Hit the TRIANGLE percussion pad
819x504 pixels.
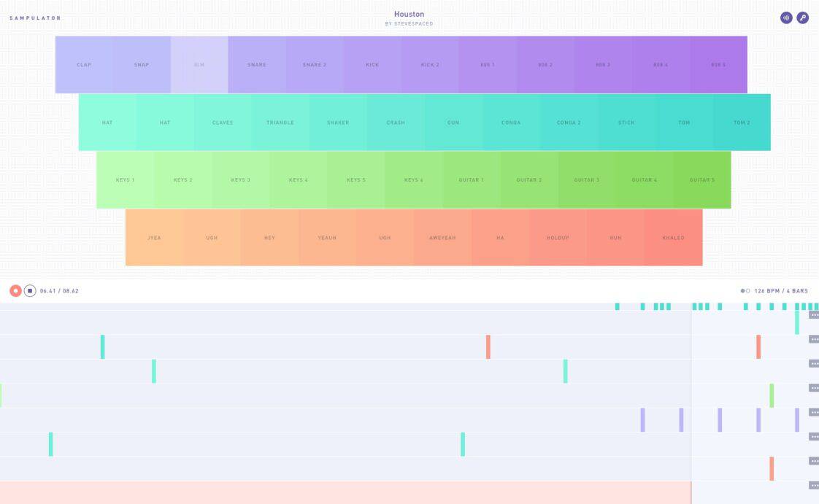[x=280, y=123]
